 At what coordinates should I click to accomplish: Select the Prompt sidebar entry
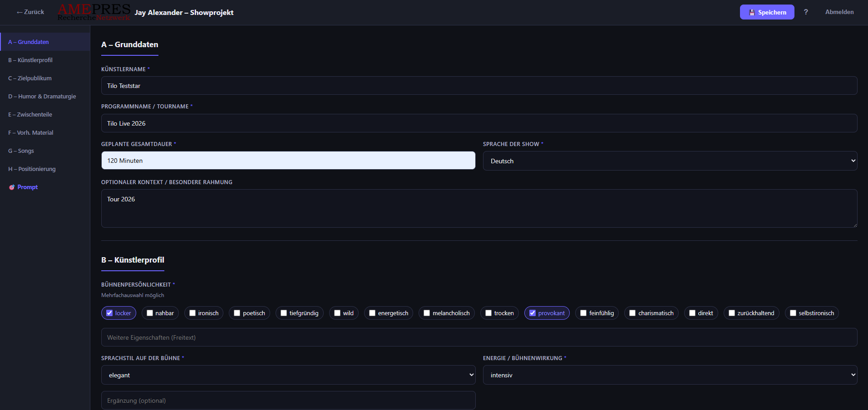[x=27, y=187]
